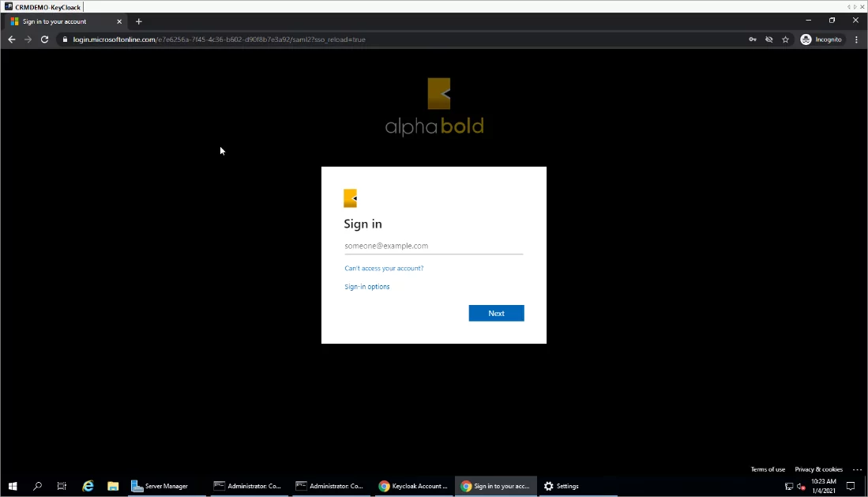Click the 'Sign in to your acc...' taskbar button
Viewport: 868px width, 497px height.
click(x=495, y=486)
